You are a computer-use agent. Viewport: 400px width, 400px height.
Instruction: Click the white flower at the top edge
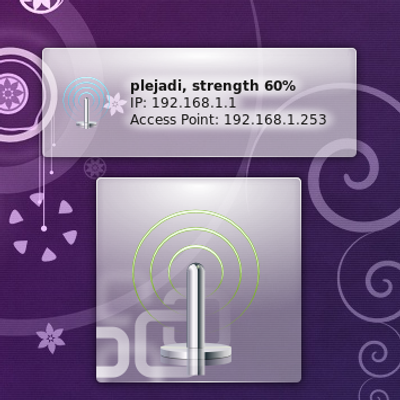41,5
